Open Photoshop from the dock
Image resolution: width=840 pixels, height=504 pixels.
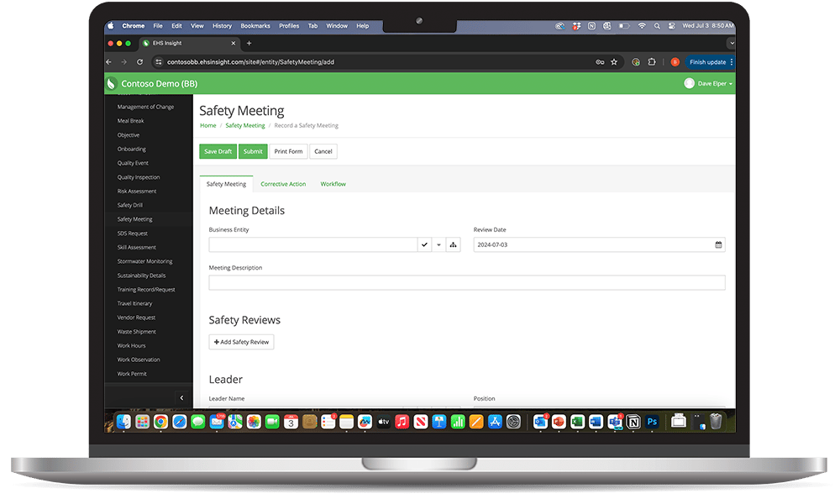(652, 422)
